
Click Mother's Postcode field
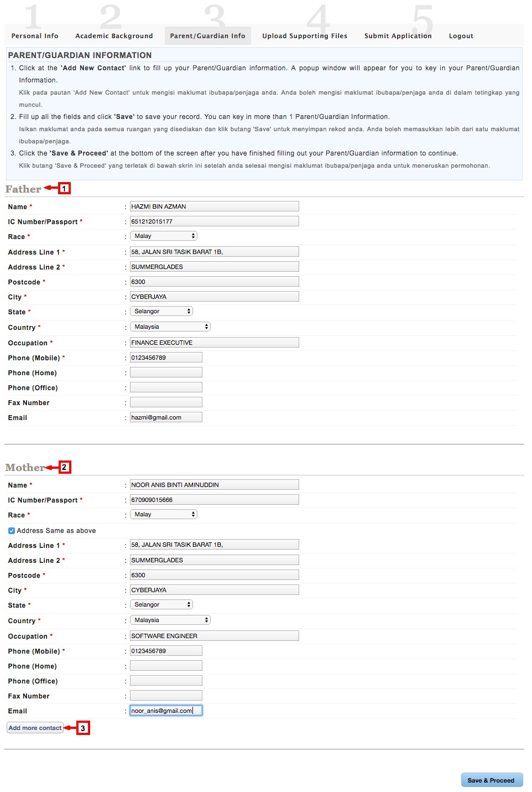[x=215, y=575]
